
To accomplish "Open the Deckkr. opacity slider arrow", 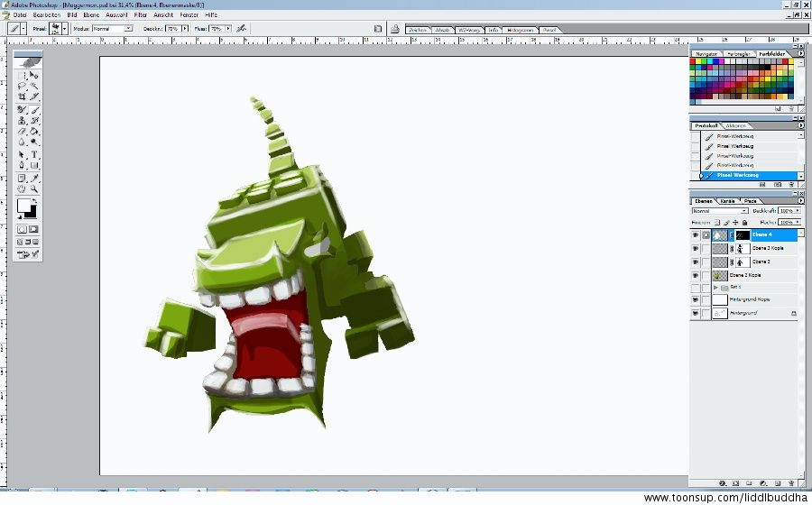I will pyautogui.click(x=184, y=29).
